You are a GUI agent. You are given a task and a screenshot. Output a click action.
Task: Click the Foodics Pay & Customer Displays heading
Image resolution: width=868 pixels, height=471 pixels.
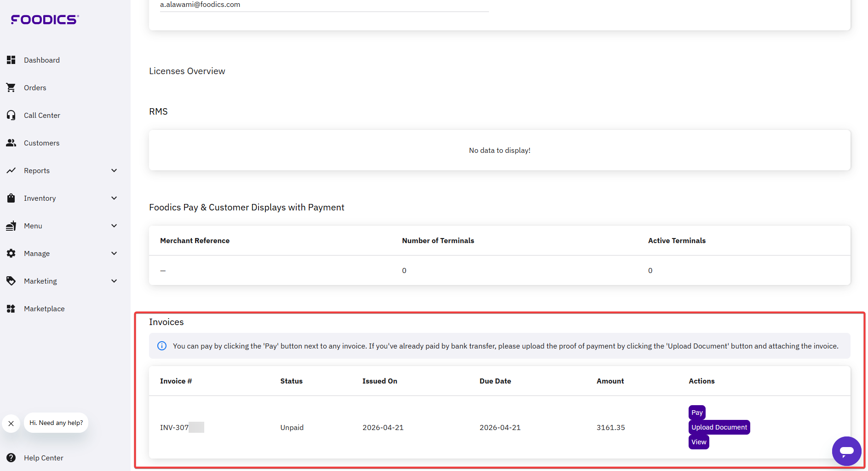[x=247, y=207]
